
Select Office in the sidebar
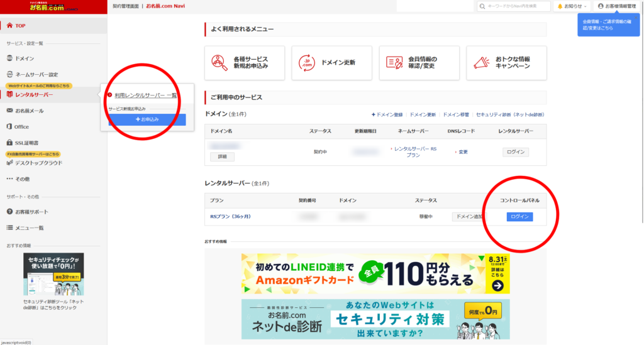(x=21, y=127)
